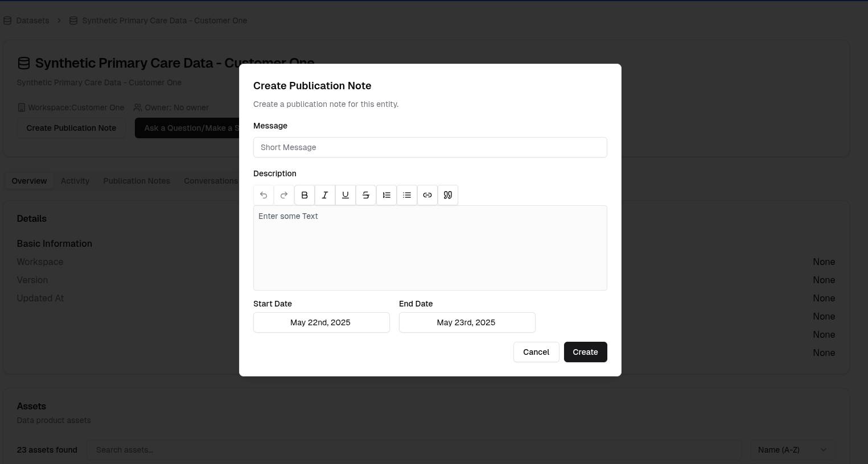Toggle underline text formatting
Viewport: 868px width, 464px height.
[345, 195]
